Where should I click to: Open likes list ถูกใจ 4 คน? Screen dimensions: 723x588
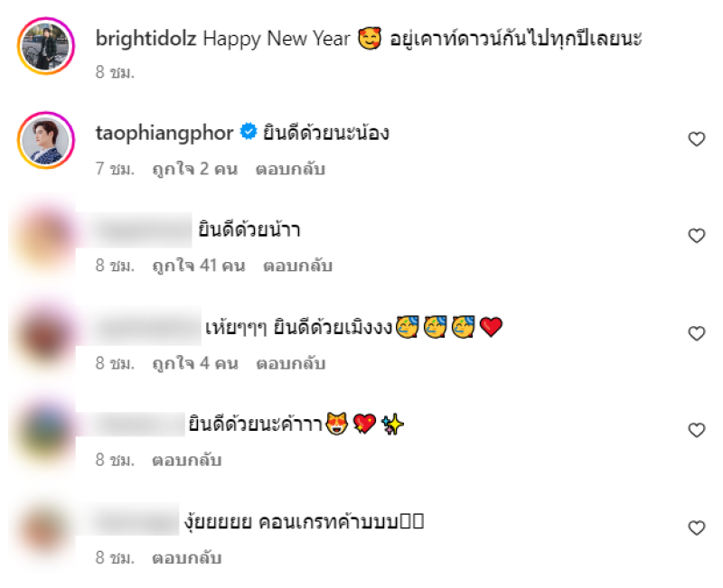[195, 364]
